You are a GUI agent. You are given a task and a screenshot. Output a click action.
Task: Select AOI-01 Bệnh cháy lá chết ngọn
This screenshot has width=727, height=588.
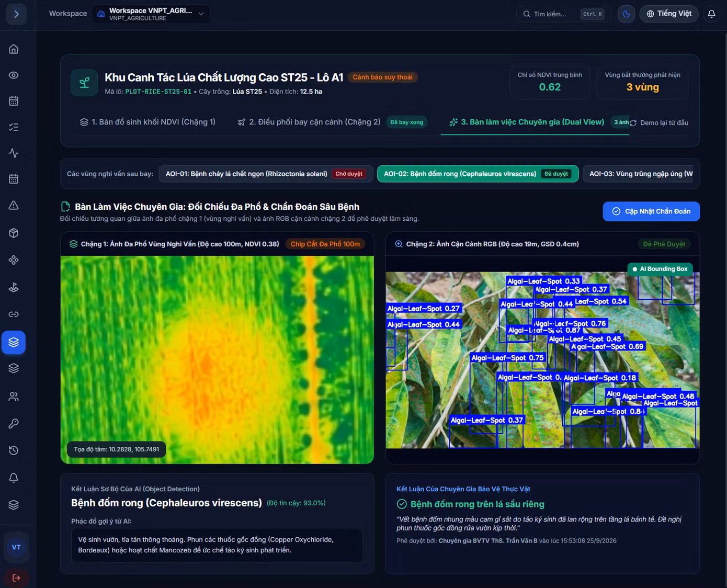click(266, 174)
